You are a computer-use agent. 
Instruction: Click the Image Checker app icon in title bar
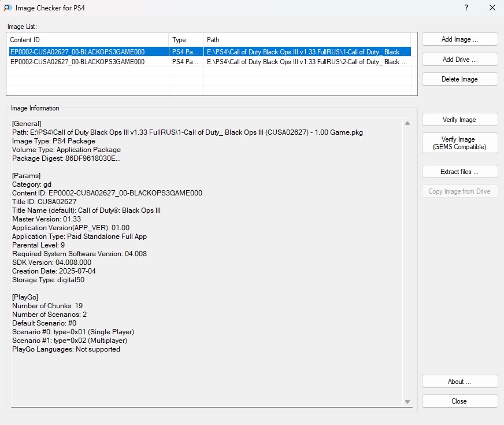(8, 8)
